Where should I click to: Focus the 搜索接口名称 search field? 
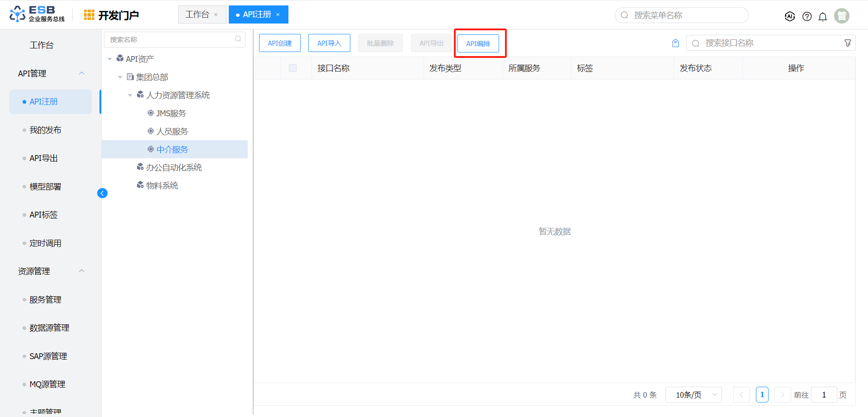pos(769,43)
